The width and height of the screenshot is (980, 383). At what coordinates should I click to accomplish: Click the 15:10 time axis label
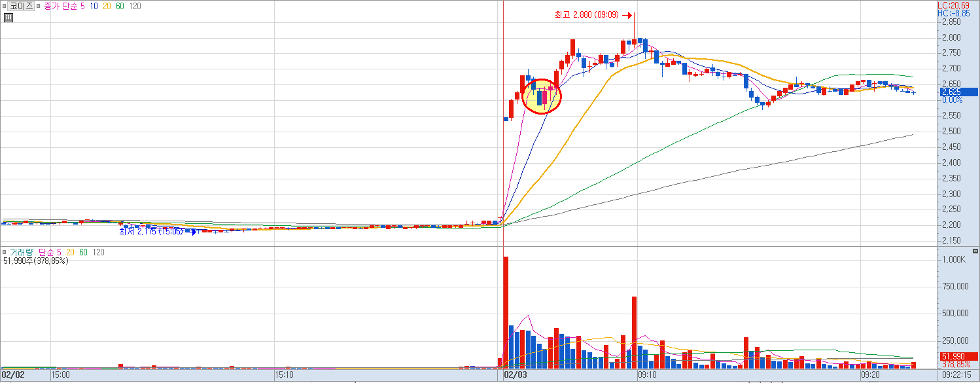[284, 375]
